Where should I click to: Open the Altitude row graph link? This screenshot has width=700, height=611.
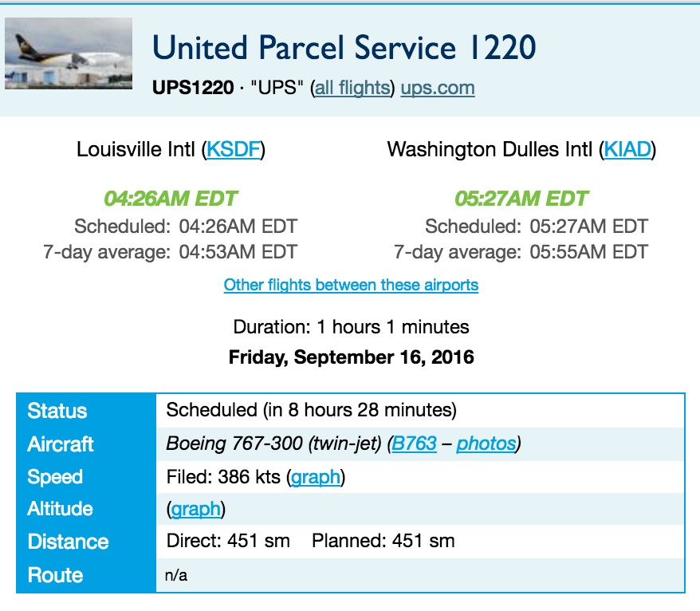pos(196,509)
